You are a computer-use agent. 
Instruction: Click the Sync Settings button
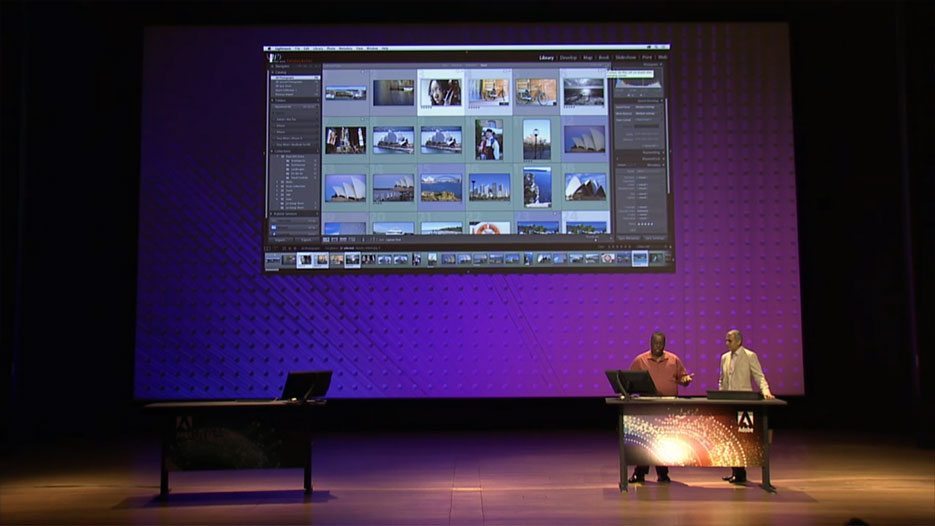[x=654, y=238]
